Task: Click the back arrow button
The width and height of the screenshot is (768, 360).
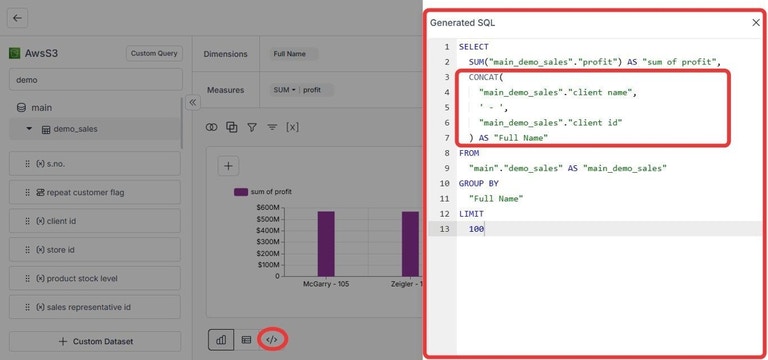Action: (x=17, y=18)
